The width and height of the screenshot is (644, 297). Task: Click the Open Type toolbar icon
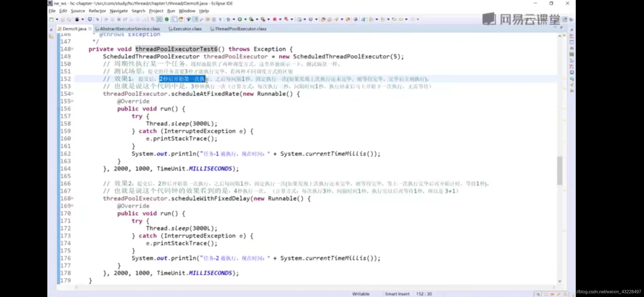(x=323, y=19)
